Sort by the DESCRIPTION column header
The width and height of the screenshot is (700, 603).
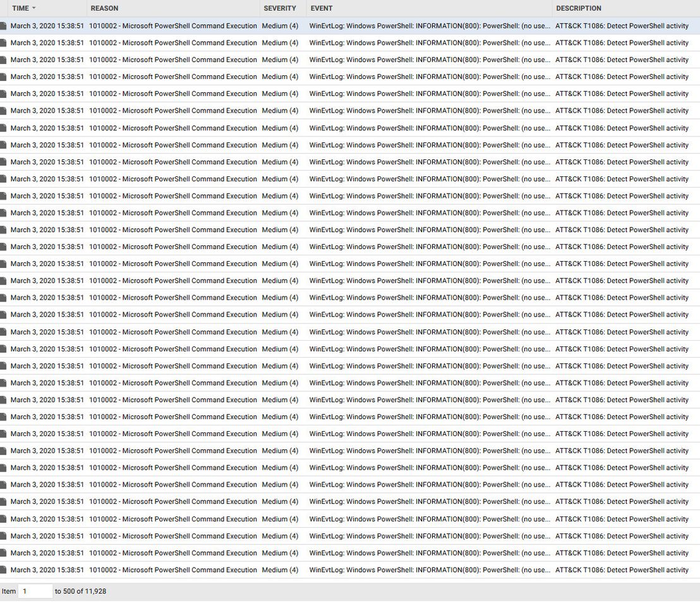tap(579, 8)
